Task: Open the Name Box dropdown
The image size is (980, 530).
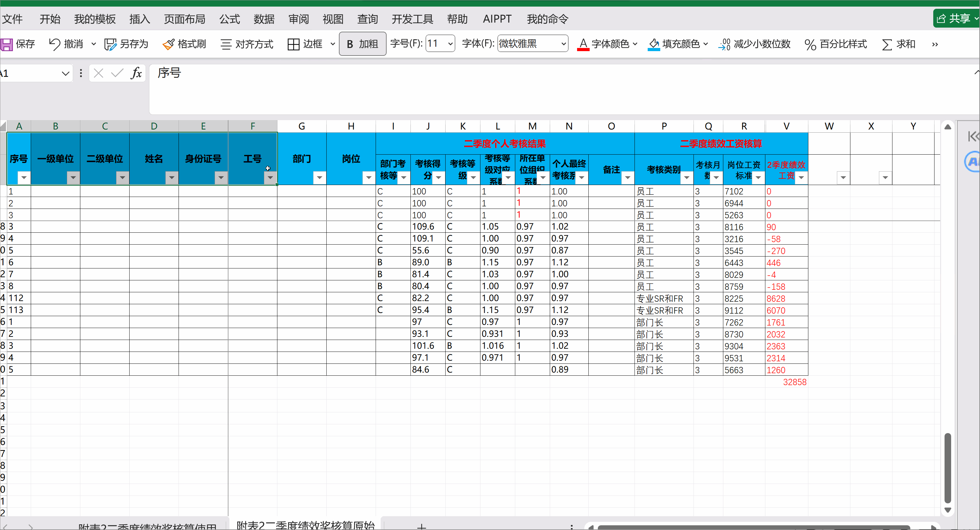Action: [x=66, y=73]
